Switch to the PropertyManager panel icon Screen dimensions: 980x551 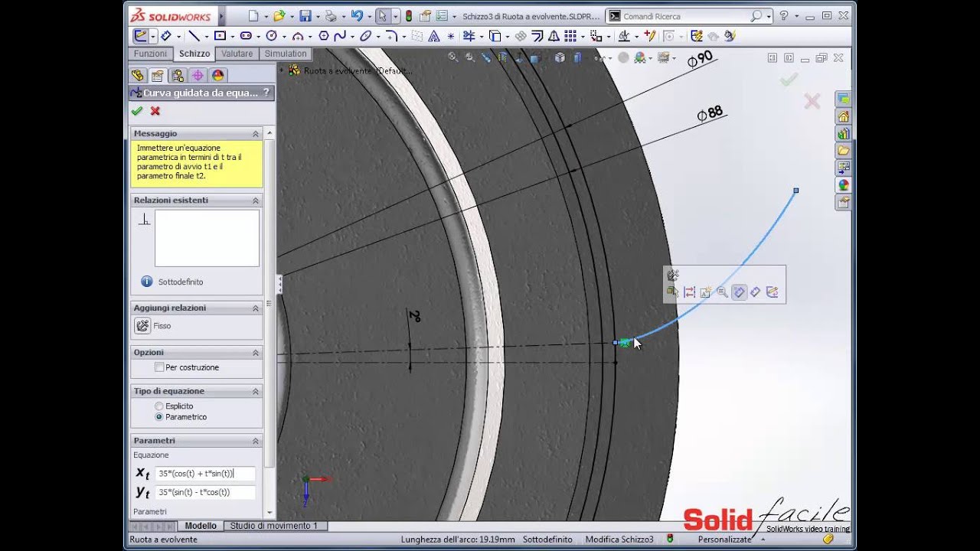(158, 75)
